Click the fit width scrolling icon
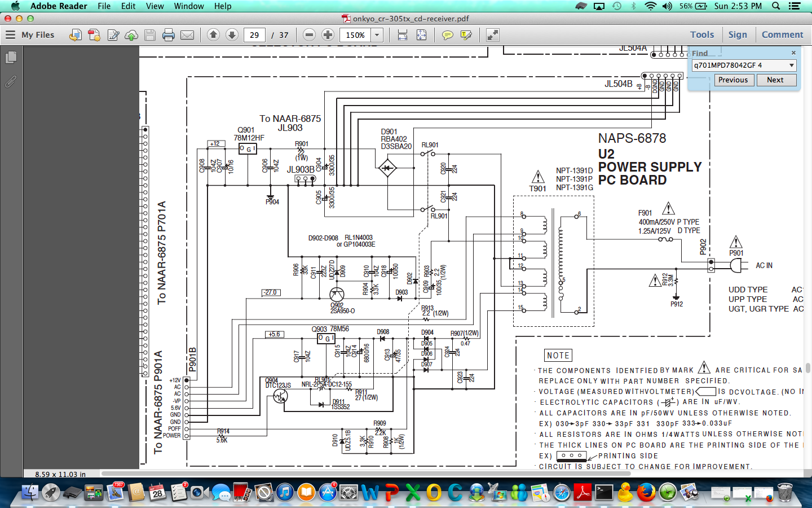This screenshot has width=812, height=508. [403, 35]
